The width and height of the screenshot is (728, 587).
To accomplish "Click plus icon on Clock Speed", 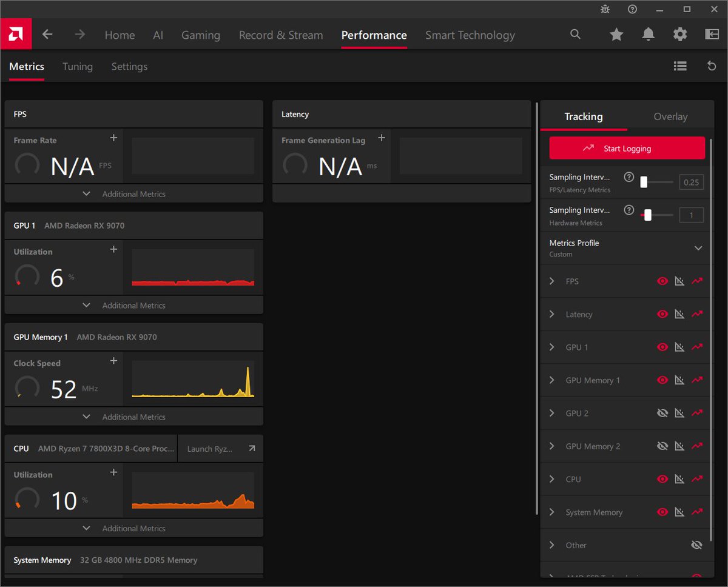I will [113, 361].
